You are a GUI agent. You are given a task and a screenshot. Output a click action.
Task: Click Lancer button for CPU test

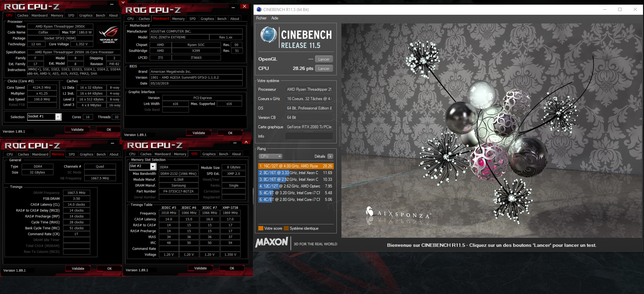(324, 69)
